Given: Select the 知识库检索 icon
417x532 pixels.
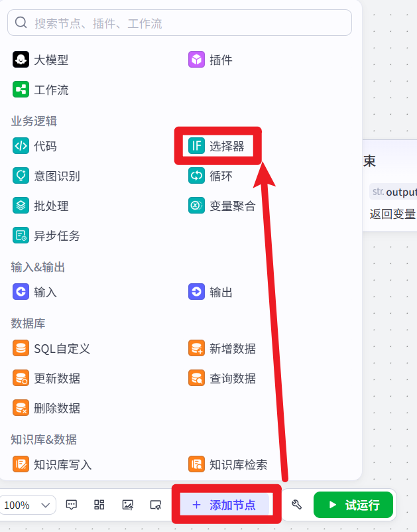Looking at the screenshot, I should [x=196, y=464].
